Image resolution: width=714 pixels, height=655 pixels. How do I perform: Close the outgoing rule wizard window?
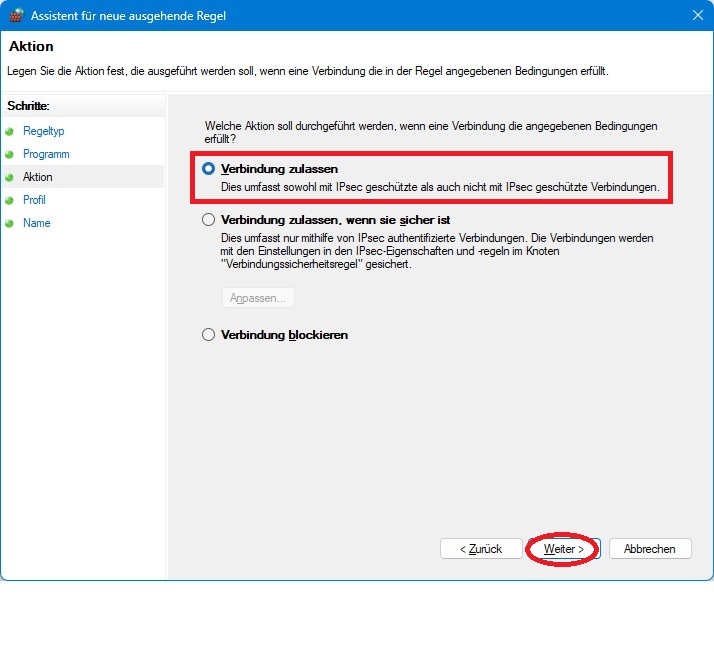click(x=698, y=15)
